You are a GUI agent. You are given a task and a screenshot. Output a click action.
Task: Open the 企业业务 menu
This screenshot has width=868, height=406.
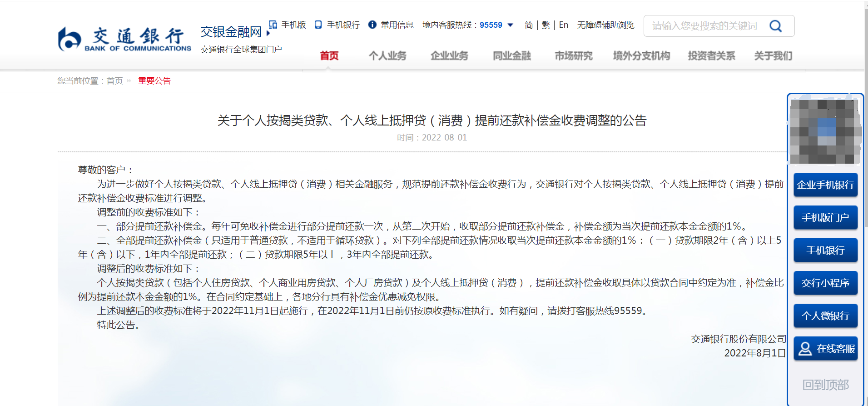tap(449, 55)
